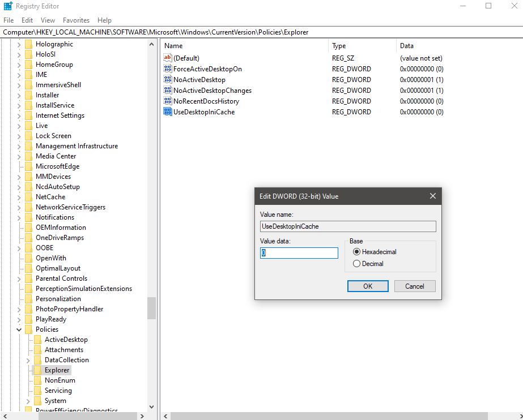Confirm the value with OK
Screen dimensions: 523x420
click(x=367, y=286)
